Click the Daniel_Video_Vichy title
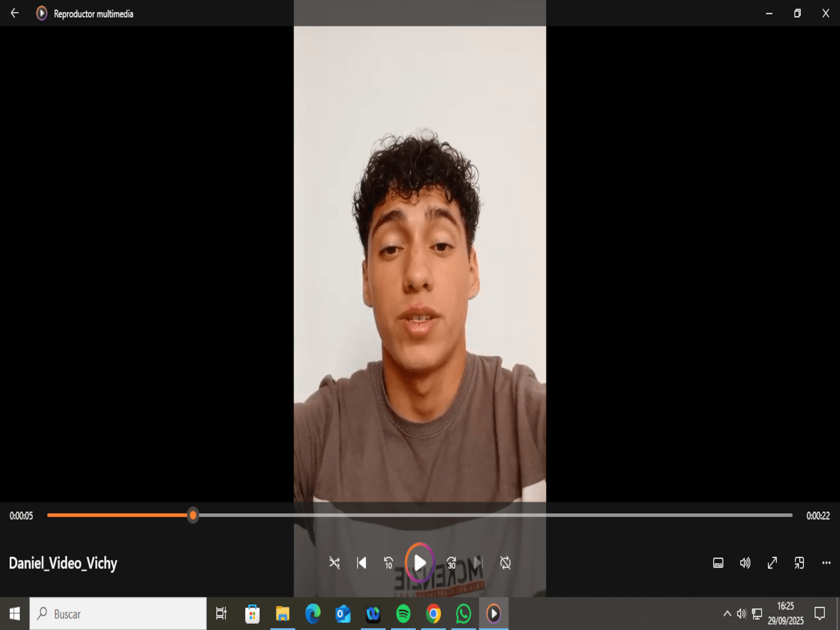Viewport: 840px width, 630px height. [x=63, y=563]
